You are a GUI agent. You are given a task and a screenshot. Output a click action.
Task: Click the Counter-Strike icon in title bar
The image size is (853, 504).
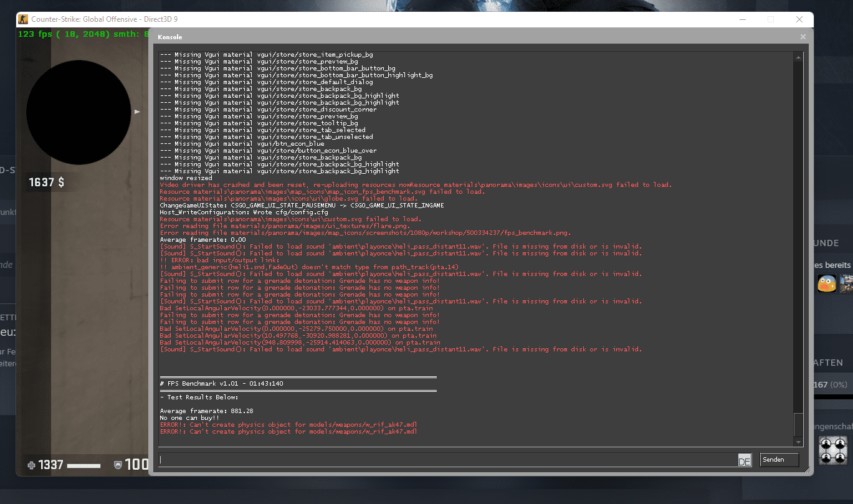click(x=23, y=19)
